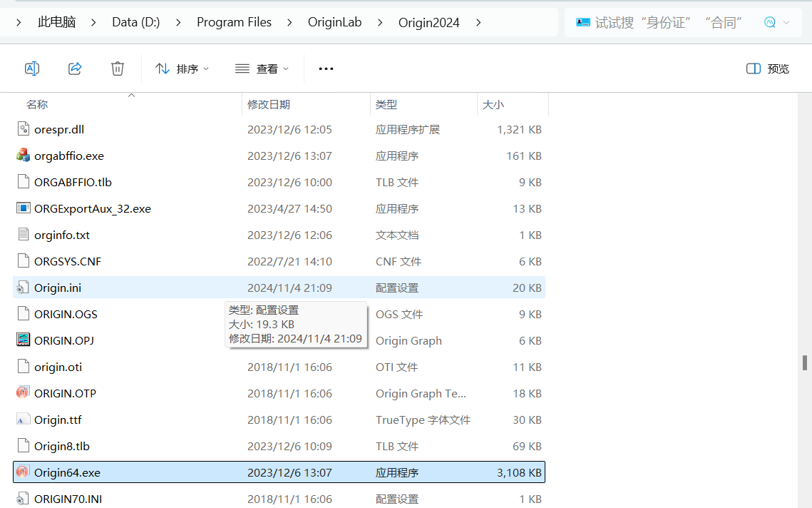812x508 pixels.
Task: Select file name ORIGIN70.INI
Action: click(x=68, y=499)
